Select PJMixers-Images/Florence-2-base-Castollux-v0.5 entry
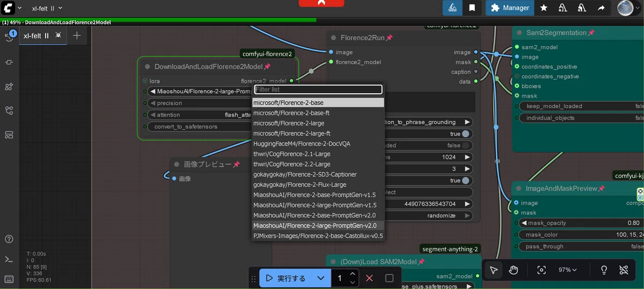The image size is (644, 289). [318, 235]
